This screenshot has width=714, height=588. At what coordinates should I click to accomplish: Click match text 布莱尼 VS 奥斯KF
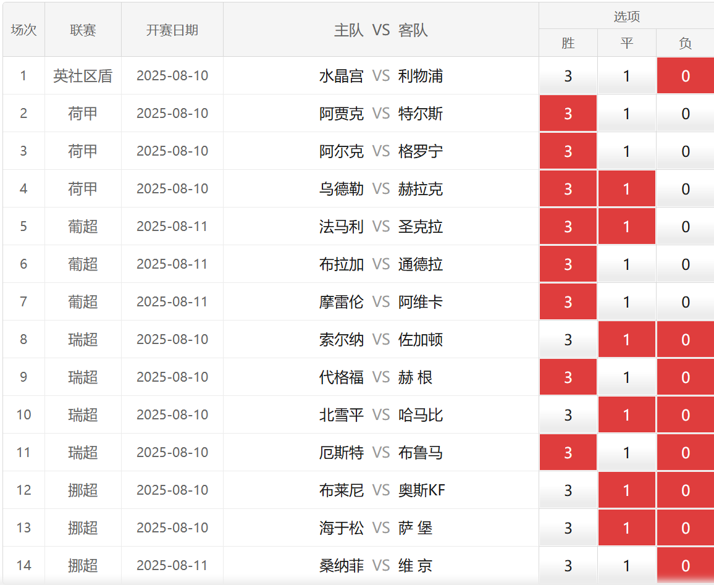point(382,490)
